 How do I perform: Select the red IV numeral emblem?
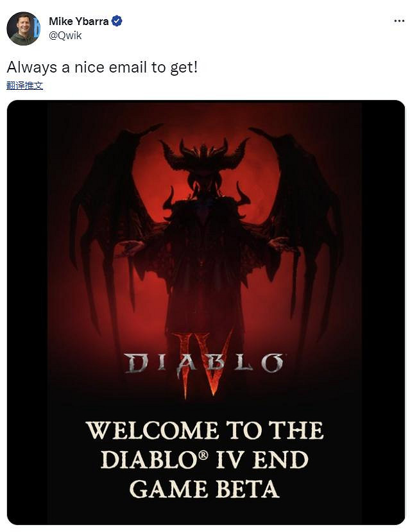tap(203, 363)
